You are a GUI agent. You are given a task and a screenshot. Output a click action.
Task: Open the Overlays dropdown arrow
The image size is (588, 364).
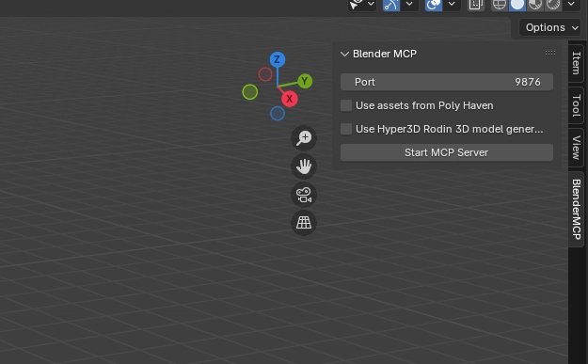tap(452, 4)
